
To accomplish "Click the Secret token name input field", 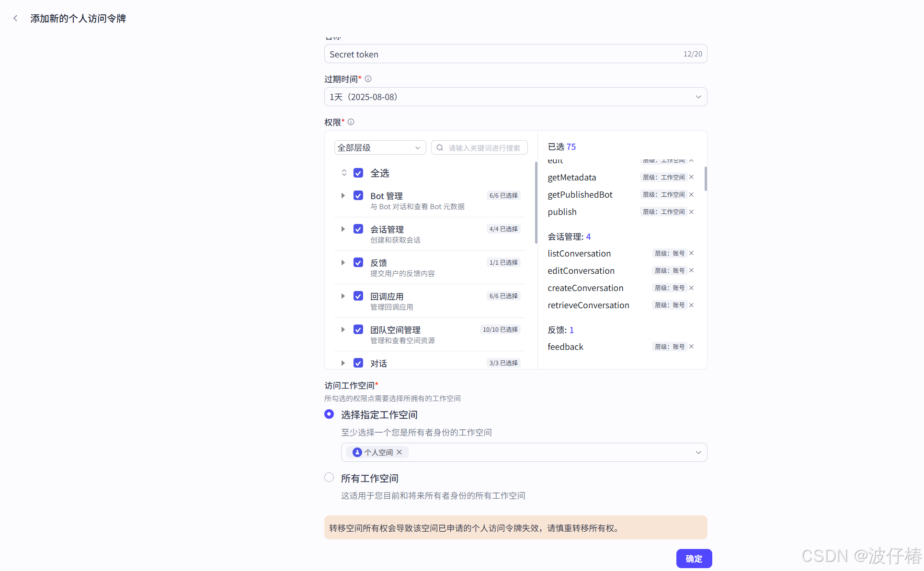I will (x=479, y=54).
